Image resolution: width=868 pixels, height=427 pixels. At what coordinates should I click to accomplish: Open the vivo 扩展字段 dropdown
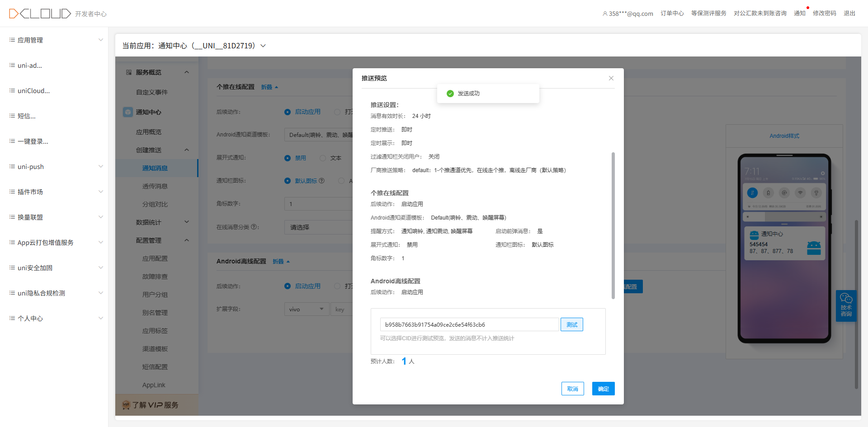tap(307, 309)
